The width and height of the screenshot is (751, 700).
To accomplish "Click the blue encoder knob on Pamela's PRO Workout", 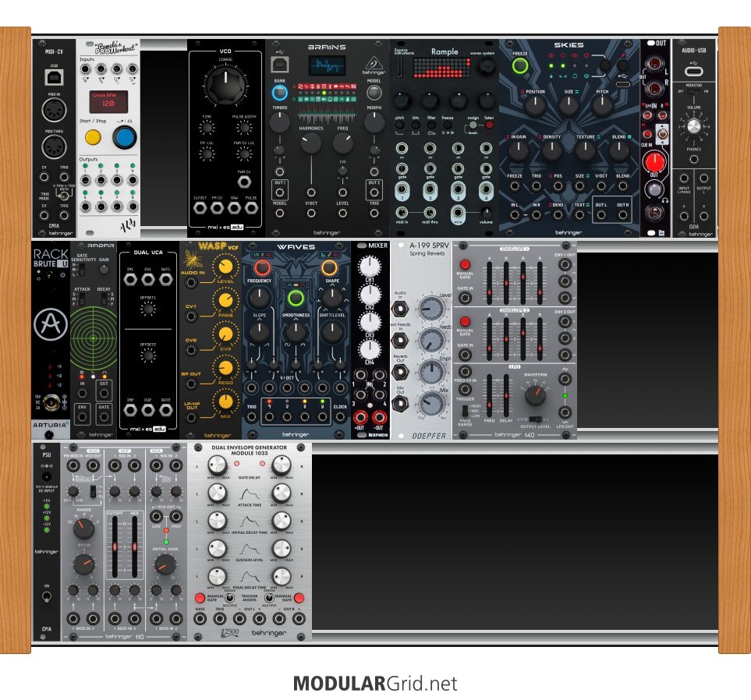I will tap(125, 137).
